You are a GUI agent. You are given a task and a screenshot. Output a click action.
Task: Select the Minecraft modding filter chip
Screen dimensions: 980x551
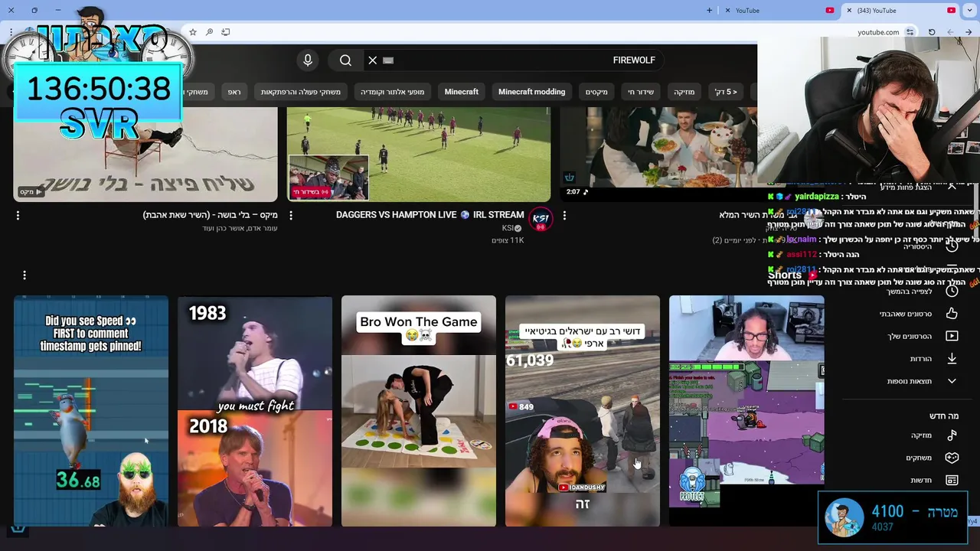pos(531,92)
